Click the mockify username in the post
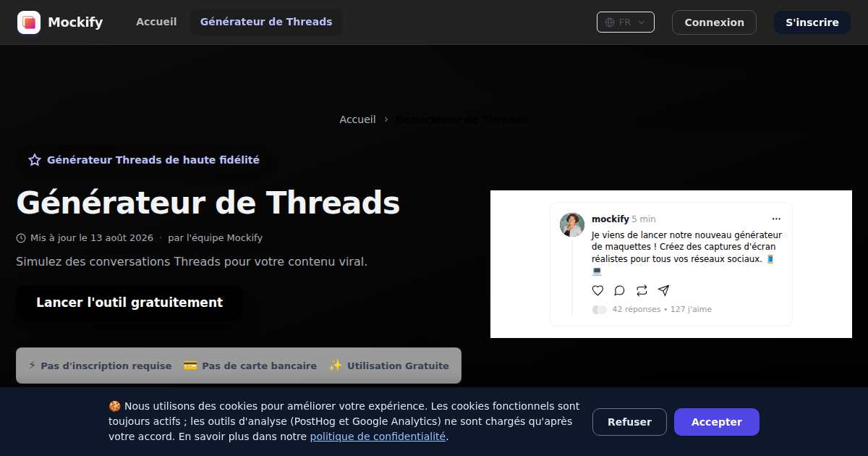 point(610,219)
